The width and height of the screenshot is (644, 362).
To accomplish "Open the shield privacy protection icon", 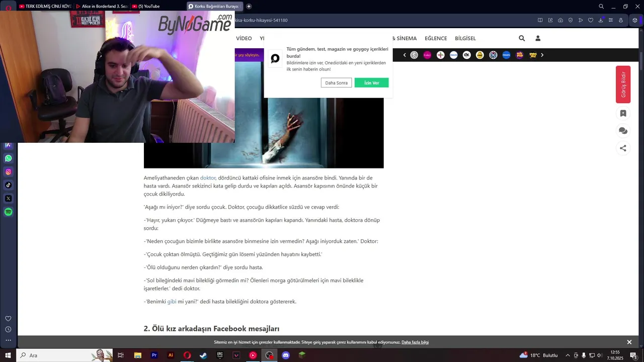I will (x=571, y=20).
